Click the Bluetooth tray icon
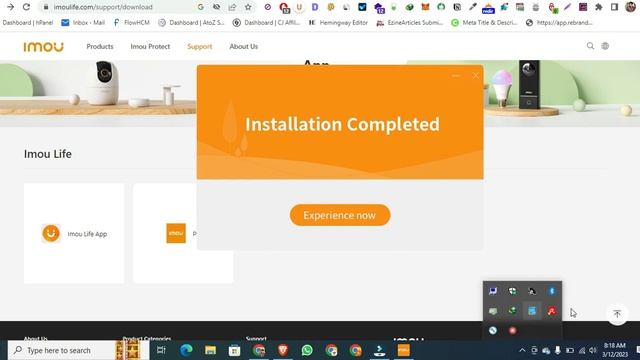Screen dimensions: 640x360 (x=552, y=291)
